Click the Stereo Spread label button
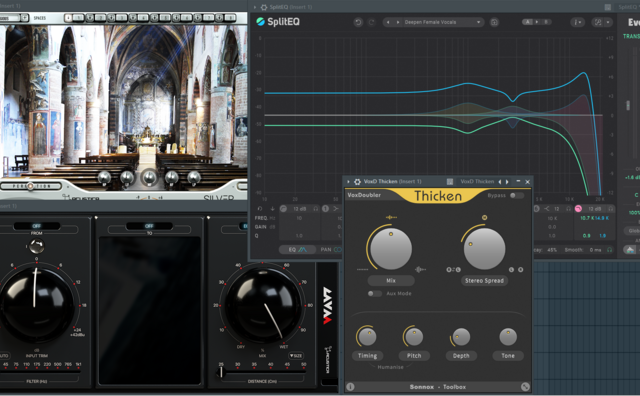Screen dimensions: 640x396 pos(484,280)
